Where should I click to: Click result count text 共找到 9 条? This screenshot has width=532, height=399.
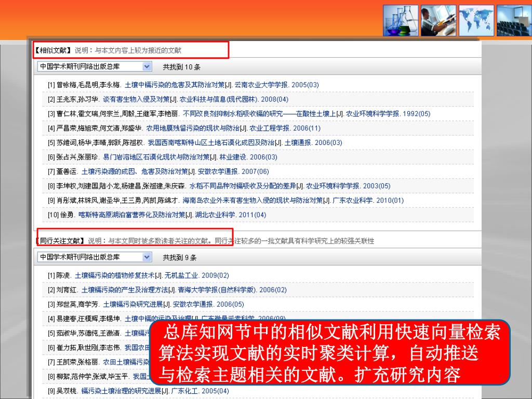pos(180,258)
